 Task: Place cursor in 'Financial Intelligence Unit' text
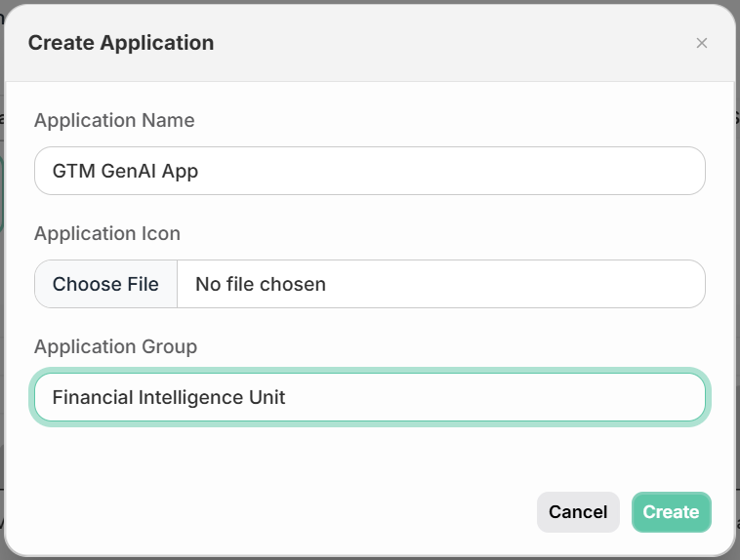click(169, 397)
